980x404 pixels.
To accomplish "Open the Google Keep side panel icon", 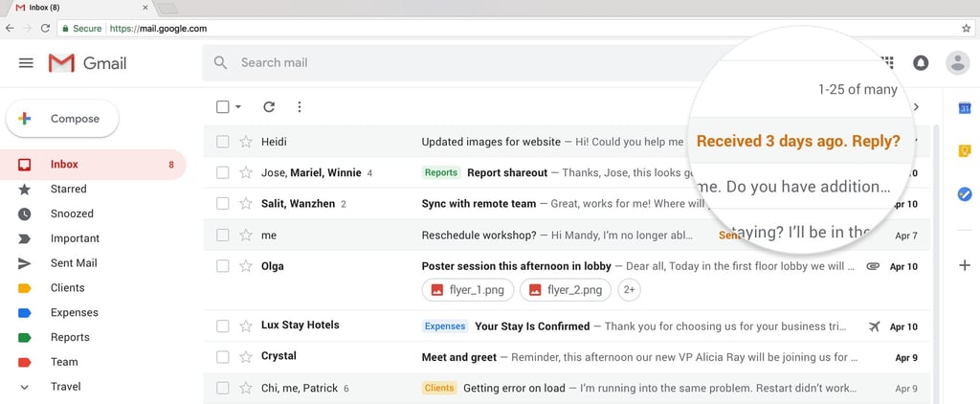I will [965, 150].
